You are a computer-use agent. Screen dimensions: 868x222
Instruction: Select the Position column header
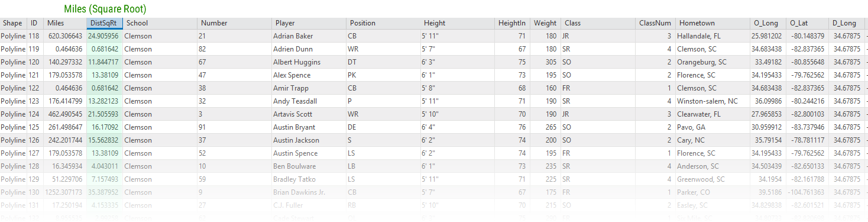383,23
